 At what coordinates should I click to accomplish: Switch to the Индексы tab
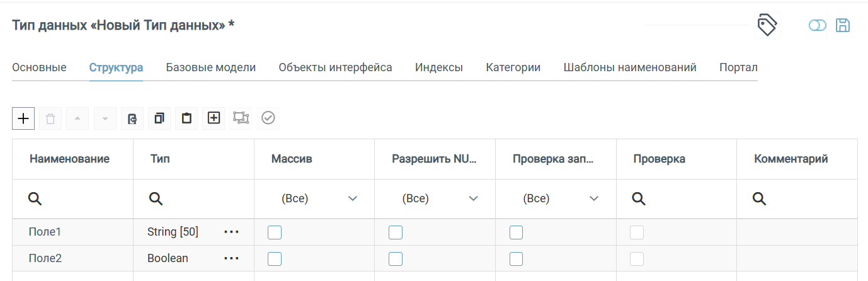coord(439,67)
